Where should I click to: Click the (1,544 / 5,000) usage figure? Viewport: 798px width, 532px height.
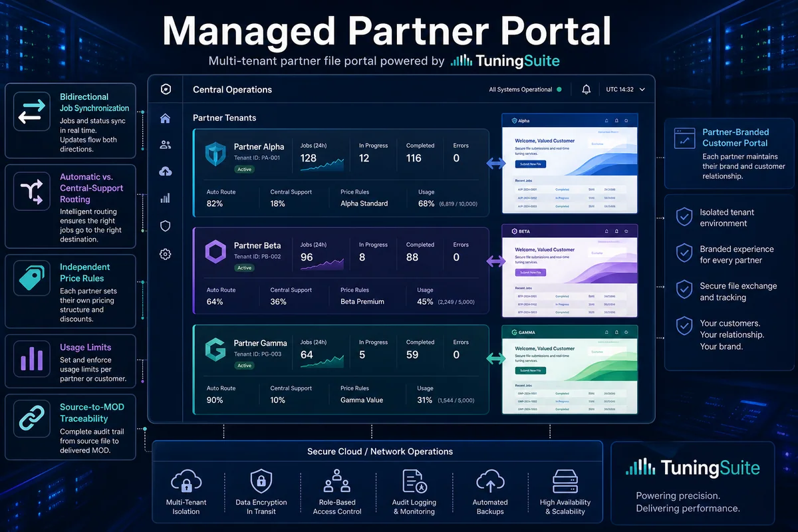(x=458, y=400)
